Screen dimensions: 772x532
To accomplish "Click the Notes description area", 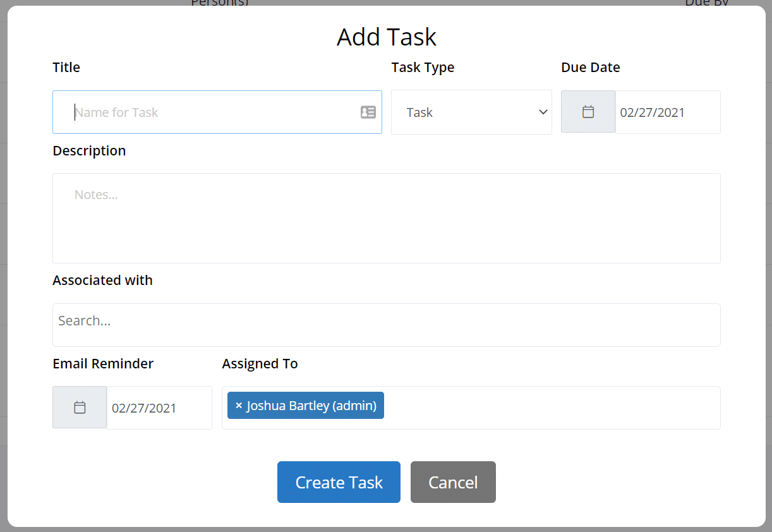I will [x=386, y=218].
